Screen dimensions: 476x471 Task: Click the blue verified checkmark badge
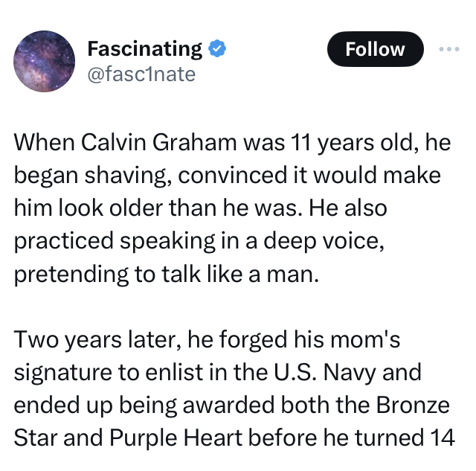coord(217,49)
